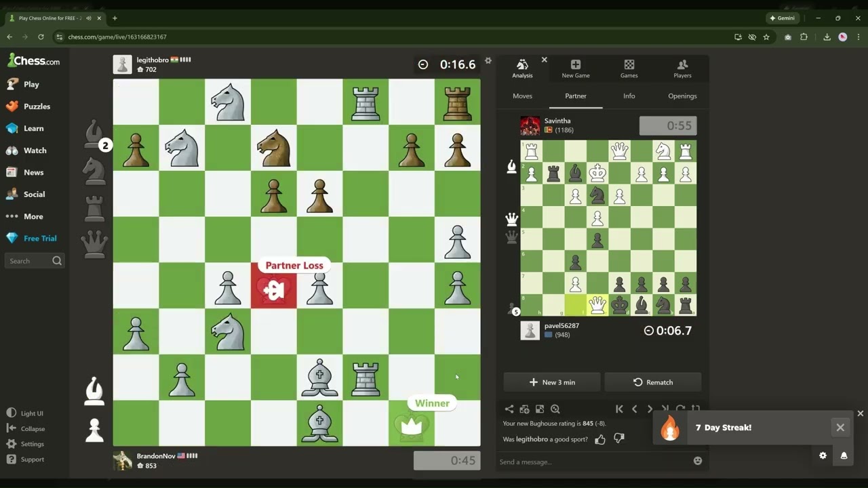Open the Openings subtab
This screenshot has width=868, height=488.
682,96
